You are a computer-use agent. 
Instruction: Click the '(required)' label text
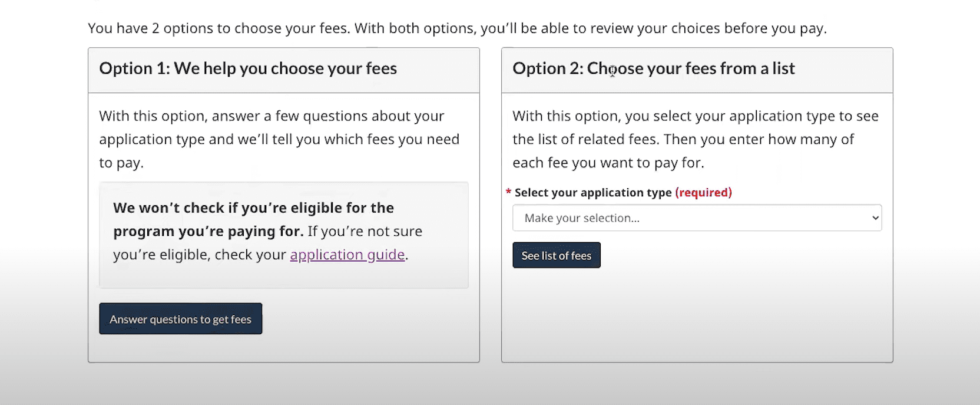704,192
